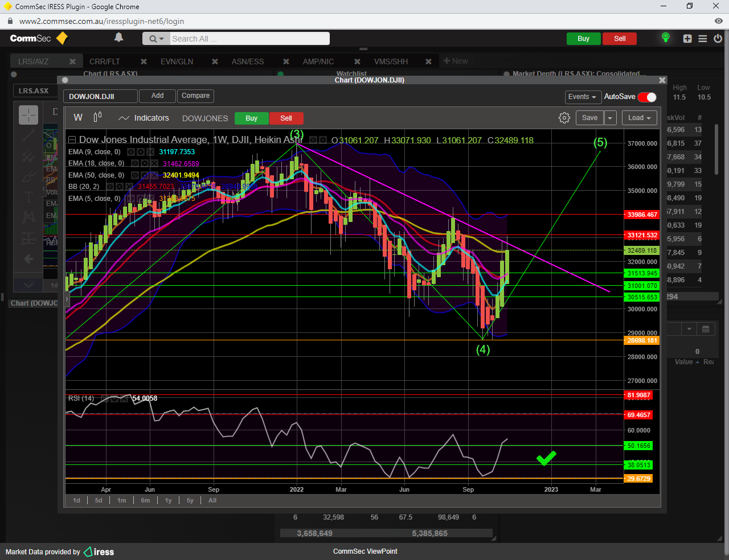This screenshot has height=560, width=729.
Task: Click the Add button beside symbol field
Action: tap(158, 96)
